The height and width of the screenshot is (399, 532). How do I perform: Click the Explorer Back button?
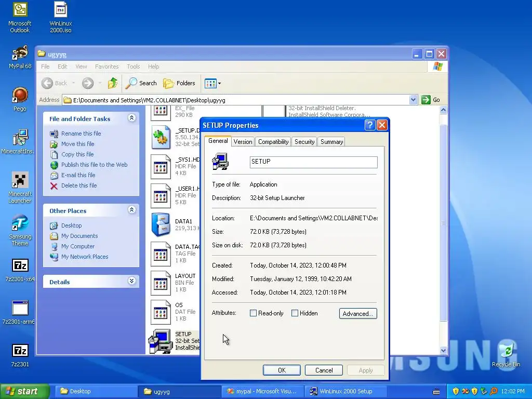point(55,83)
